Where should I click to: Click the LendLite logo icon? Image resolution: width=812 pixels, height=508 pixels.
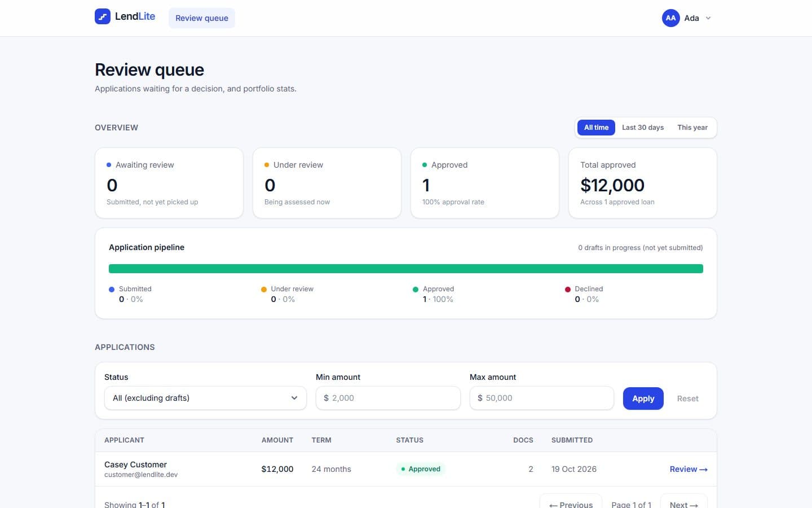[103, 16]
